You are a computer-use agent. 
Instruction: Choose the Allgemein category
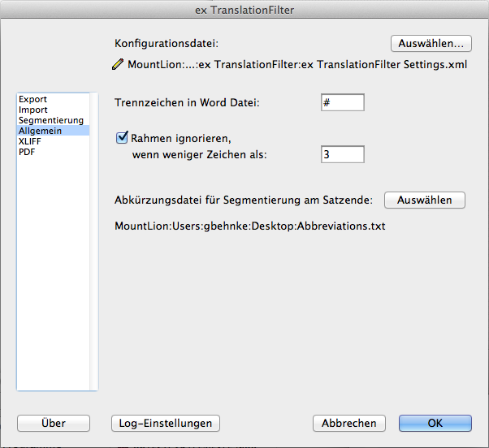[53, 131]
